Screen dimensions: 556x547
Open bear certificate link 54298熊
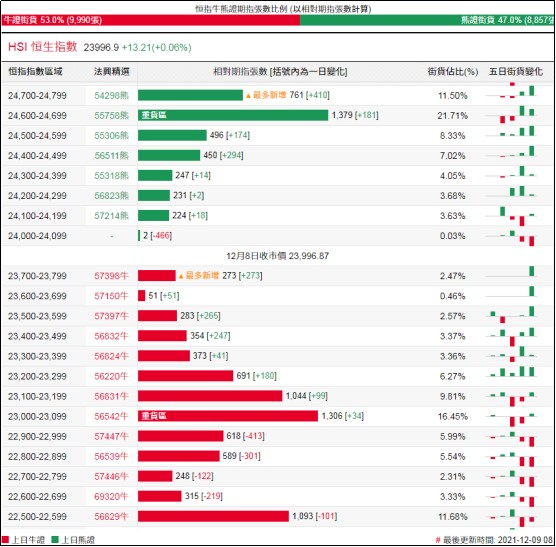(x=111, y=95)
